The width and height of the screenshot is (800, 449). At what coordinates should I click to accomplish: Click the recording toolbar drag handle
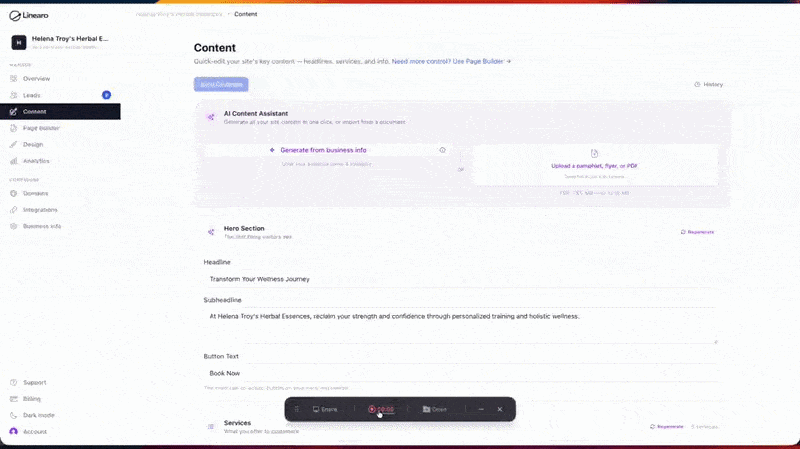click(296, 409)
